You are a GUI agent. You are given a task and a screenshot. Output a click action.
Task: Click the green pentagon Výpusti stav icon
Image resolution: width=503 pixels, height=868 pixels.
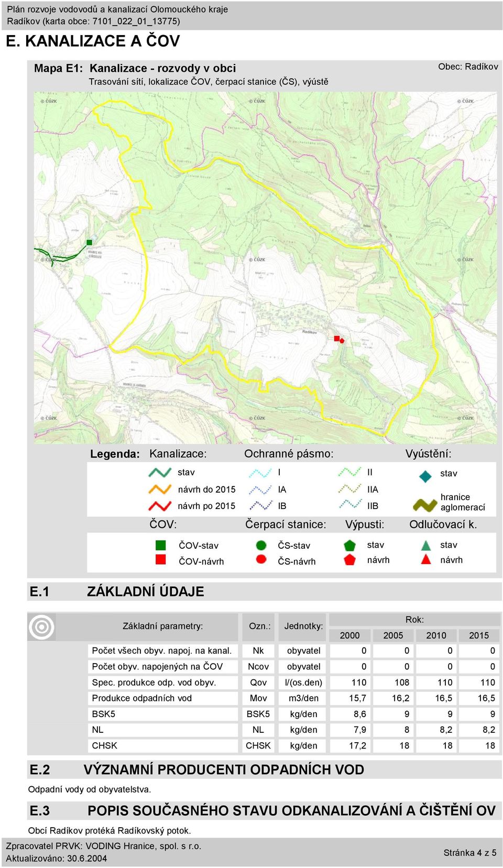click(350, 545)
